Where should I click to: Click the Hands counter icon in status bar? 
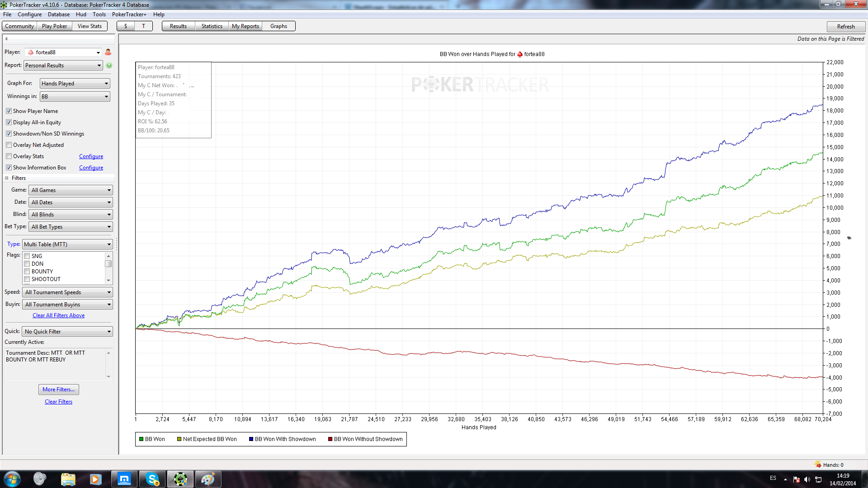[817, 465]
